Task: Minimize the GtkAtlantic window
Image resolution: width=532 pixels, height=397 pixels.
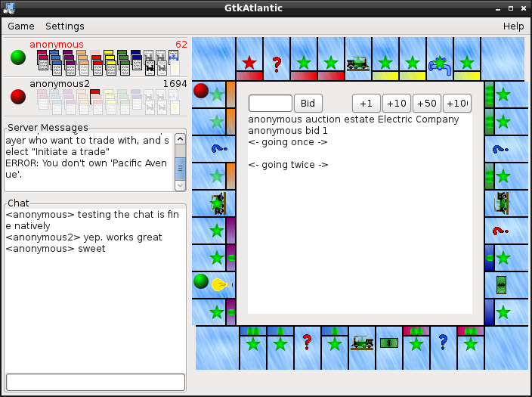Action: coord(498,8)
